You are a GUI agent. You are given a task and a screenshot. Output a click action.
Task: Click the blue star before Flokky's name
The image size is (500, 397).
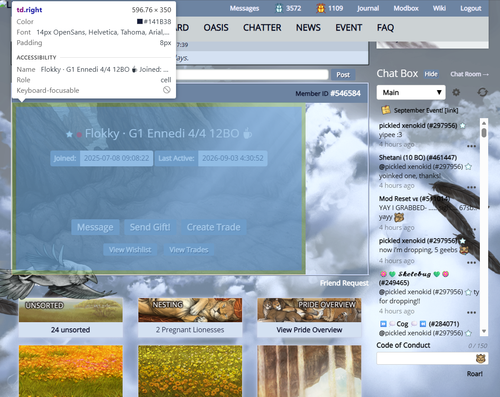click(69, 134)
